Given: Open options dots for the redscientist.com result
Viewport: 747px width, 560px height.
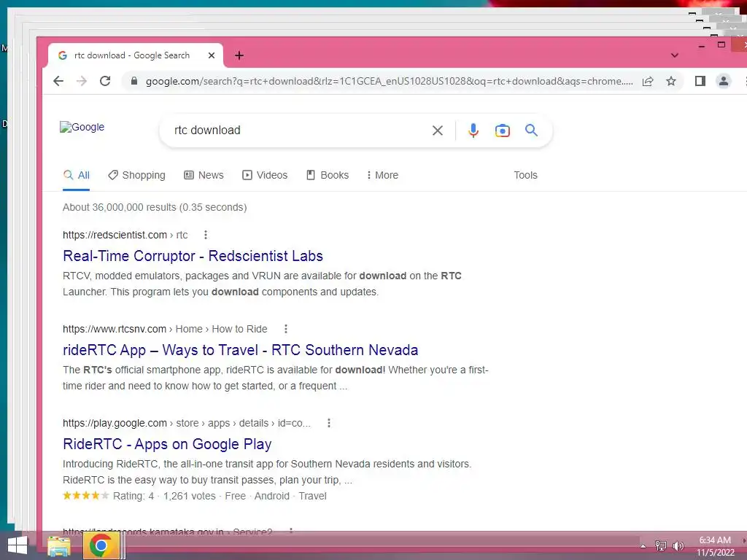Looking at the screenshot, I should [205, 235].
